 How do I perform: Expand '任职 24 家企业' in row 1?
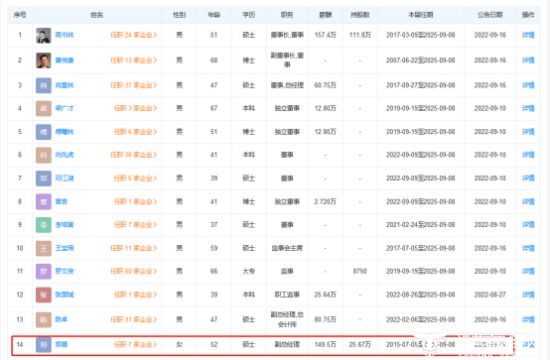coord(134,35)
